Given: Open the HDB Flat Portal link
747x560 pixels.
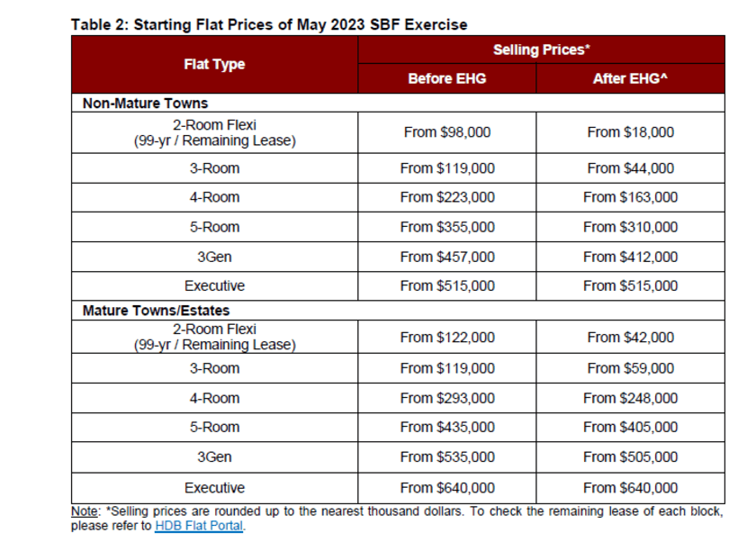Looking at the screenshot, I should 199,526.
